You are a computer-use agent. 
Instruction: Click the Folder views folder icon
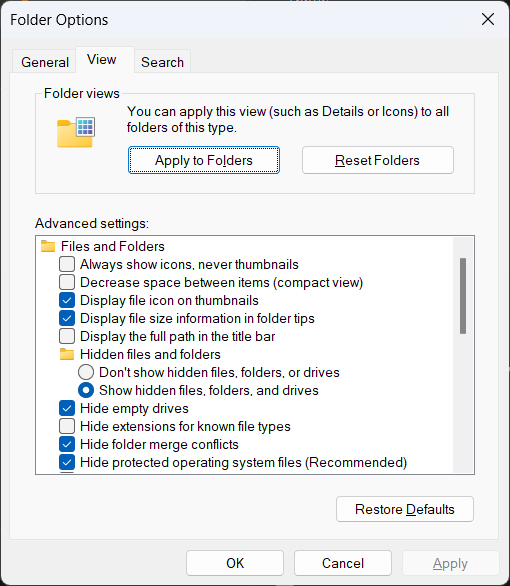[76, 132]
